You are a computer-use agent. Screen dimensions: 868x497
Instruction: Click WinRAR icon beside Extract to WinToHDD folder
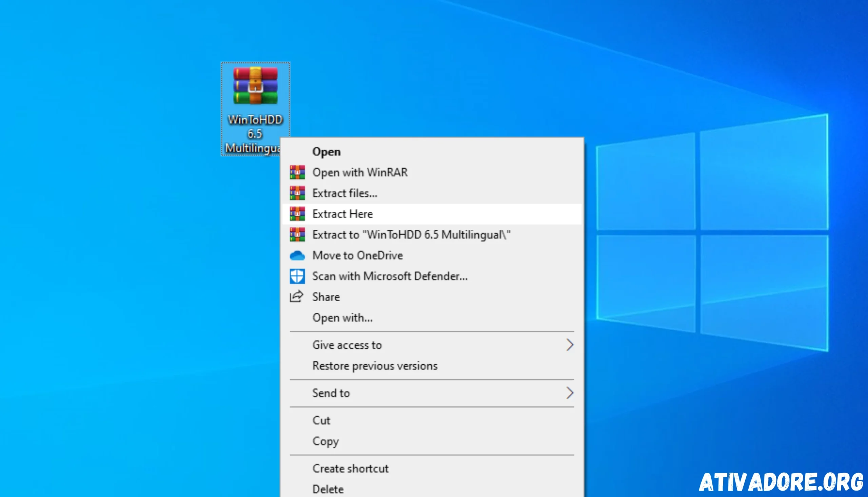click(297, 235)
